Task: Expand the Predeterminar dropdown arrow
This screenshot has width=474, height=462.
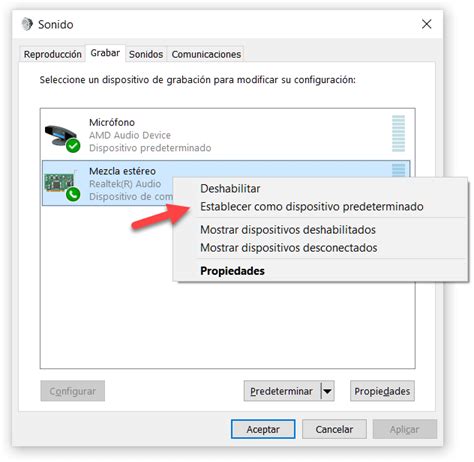Action: point(328,391)
